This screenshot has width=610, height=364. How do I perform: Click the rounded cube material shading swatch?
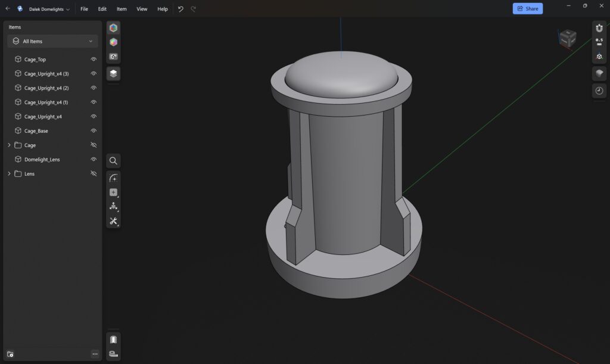[599, 73]
